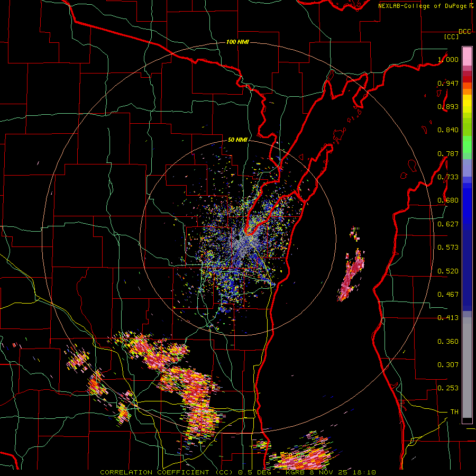Click the 0.947 legend value
476x476 pixels.
point(448,83)
